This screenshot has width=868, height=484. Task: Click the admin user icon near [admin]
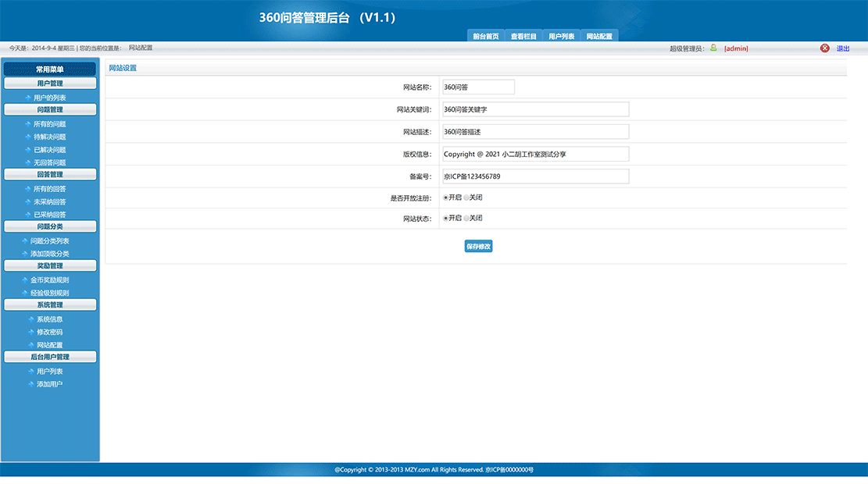pyautogui.click(x=714, y=48)
